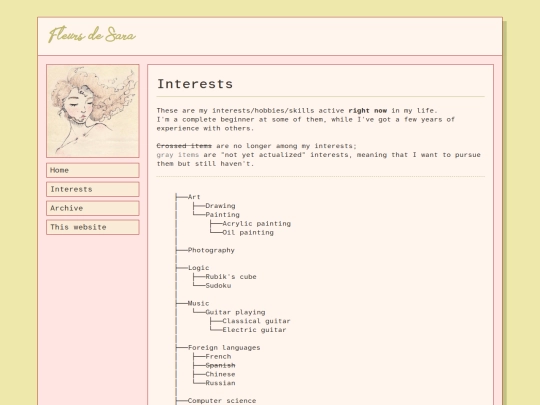540x405 pixels.
Task: Click the "gray items" legend text
Action: 178,155
